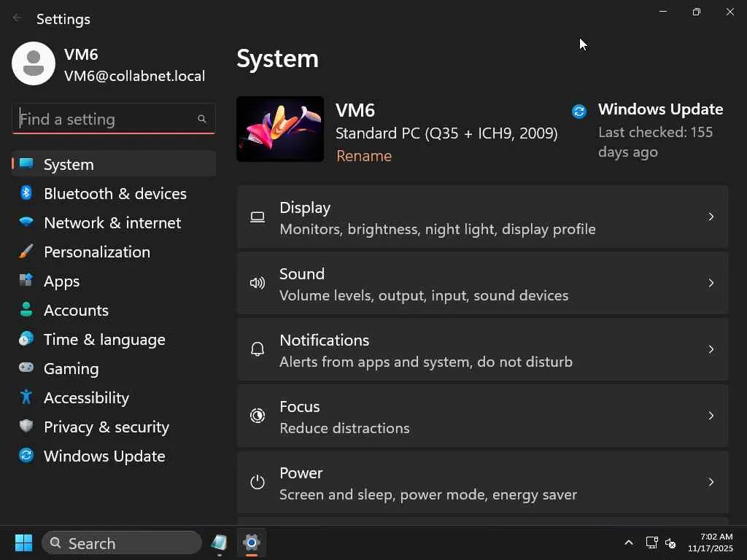Viewport: 747px width, 560px height.
Task: Click the Network & internet Wi-Fi icon
Action: 26,222
